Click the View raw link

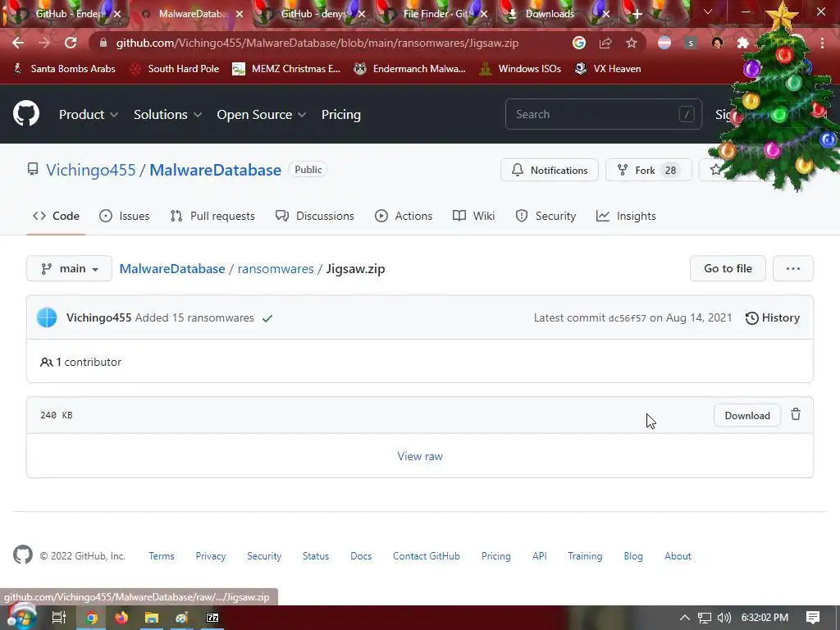[x=420, y=456]
